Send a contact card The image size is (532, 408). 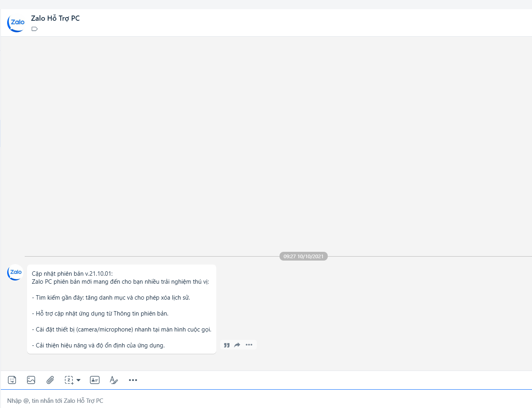click(95, 380)
